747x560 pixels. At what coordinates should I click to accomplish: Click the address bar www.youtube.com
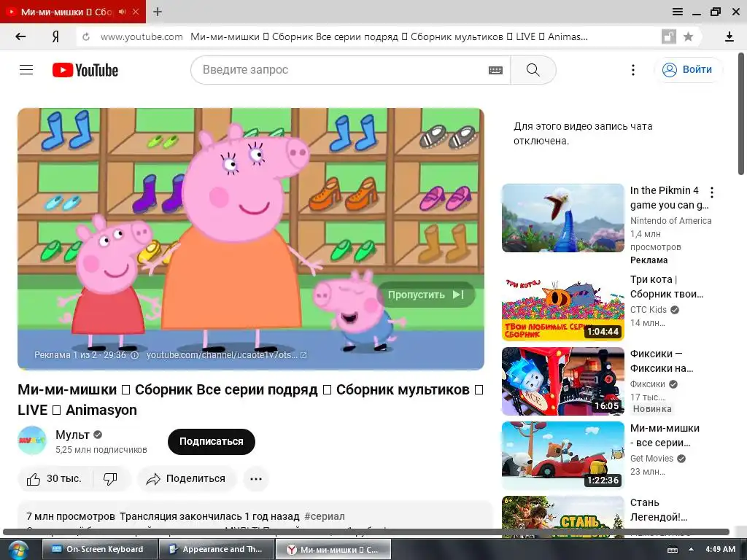coord(142,36)
